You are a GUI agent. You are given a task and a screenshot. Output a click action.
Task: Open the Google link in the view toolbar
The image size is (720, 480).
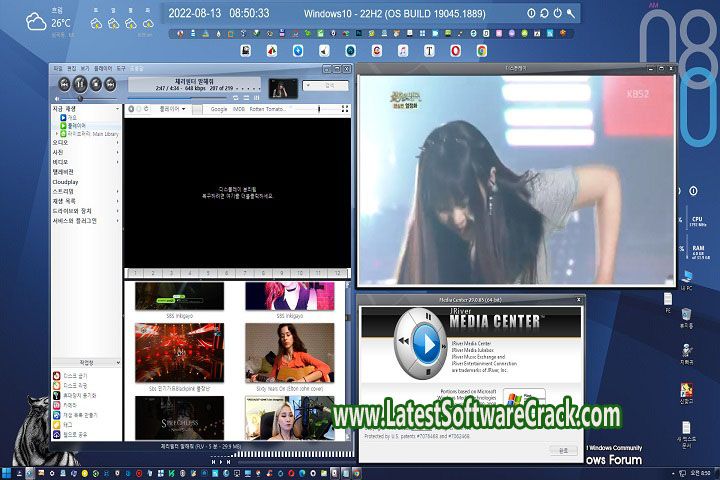[218, 108]
